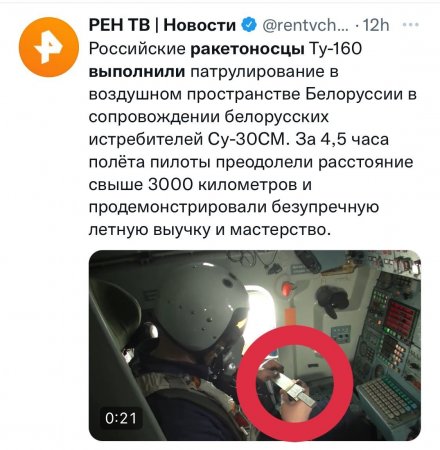Image resolution: width=440 pixels, height=450 pixels.
Task: Click the pilot's white helmet in the video
Action: [202, 305]
